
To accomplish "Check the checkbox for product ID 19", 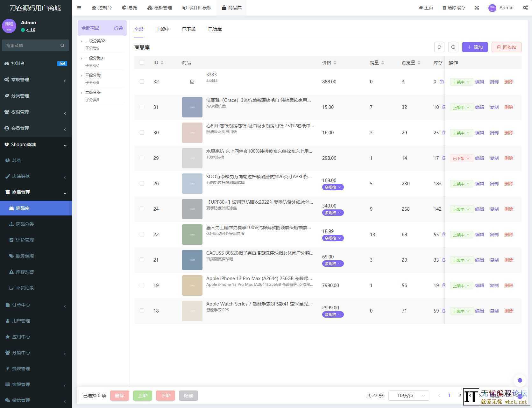I will 142,285.
